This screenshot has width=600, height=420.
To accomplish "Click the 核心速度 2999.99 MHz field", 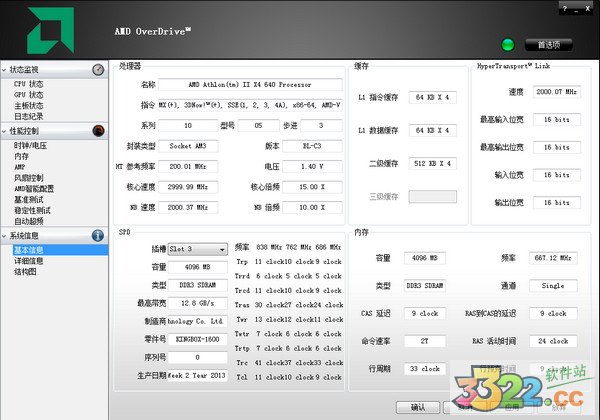I will point(188,187).
